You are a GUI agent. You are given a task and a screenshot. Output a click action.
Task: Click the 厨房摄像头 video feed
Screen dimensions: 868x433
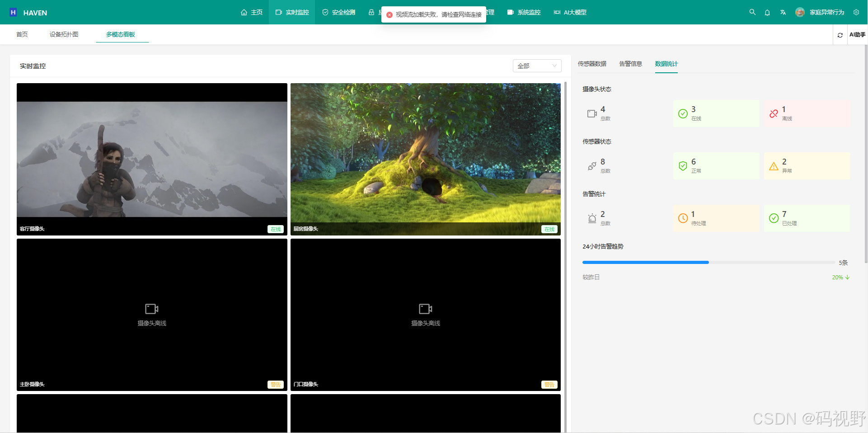tap(426, 159)
